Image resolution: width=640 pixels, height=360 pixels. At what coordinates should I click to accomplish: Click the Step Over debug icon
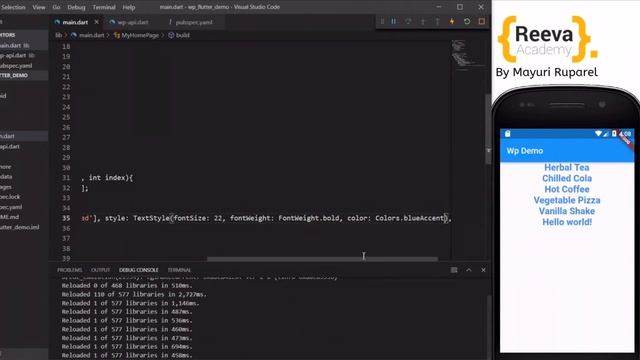(408, 21)
